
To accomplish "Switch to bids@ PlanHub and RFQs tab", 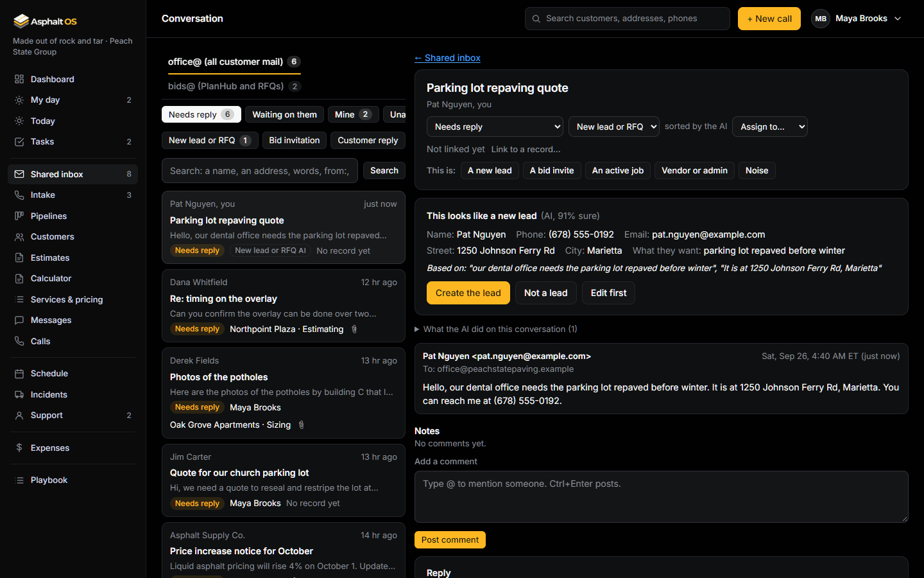I will (234, 86).
